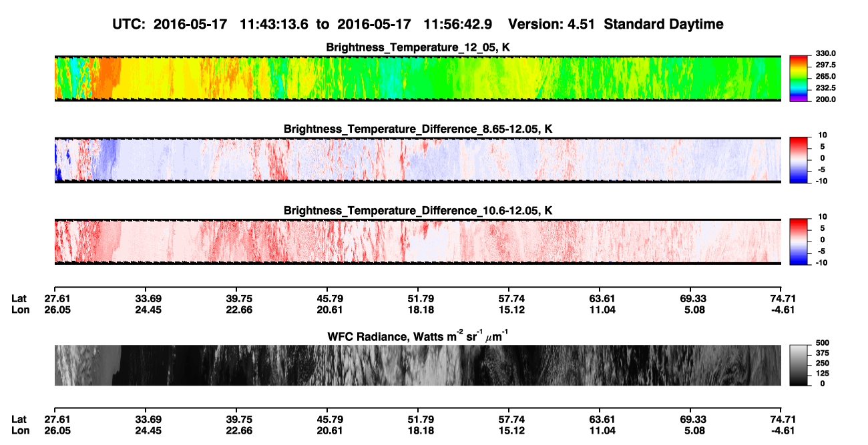Click the grayscale colorbar of WFC Radiance
This screenshot has width=868, height=445.
pos(800,365)
